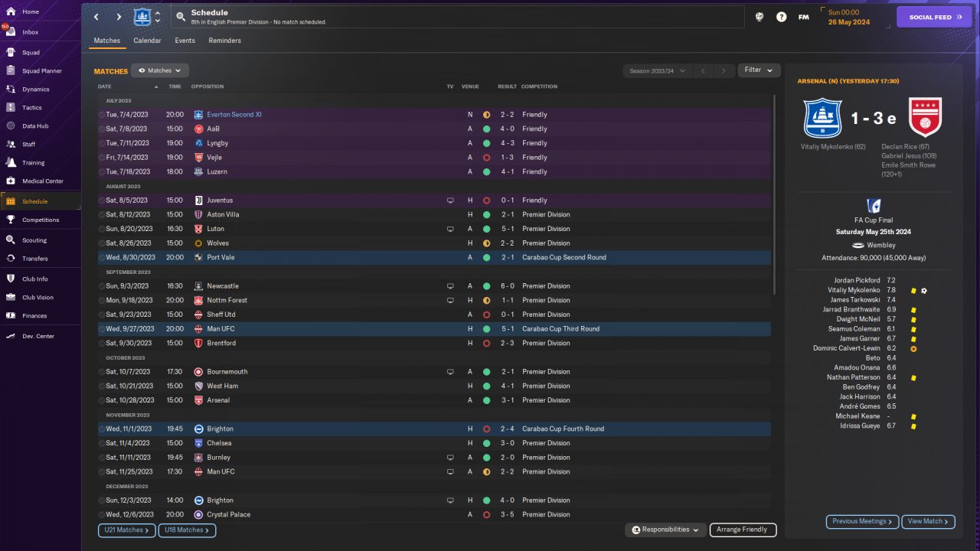Go to Transfers via sidebar icon
This screenshot has height=551, width=980.
pyautogui.click(x=11, y=259)
